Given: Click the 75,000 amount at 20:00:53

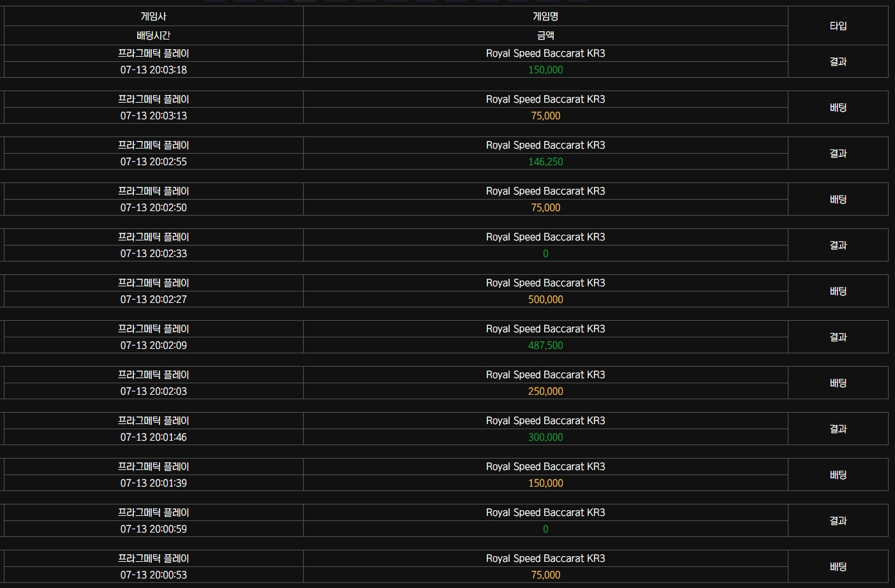Looking at the screenshot, I should click(545, 575).
